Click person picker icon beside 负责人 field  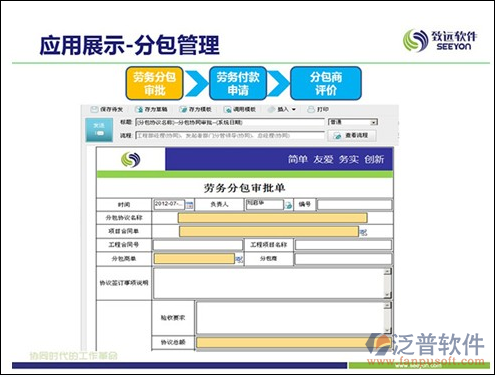pos(288,205)
